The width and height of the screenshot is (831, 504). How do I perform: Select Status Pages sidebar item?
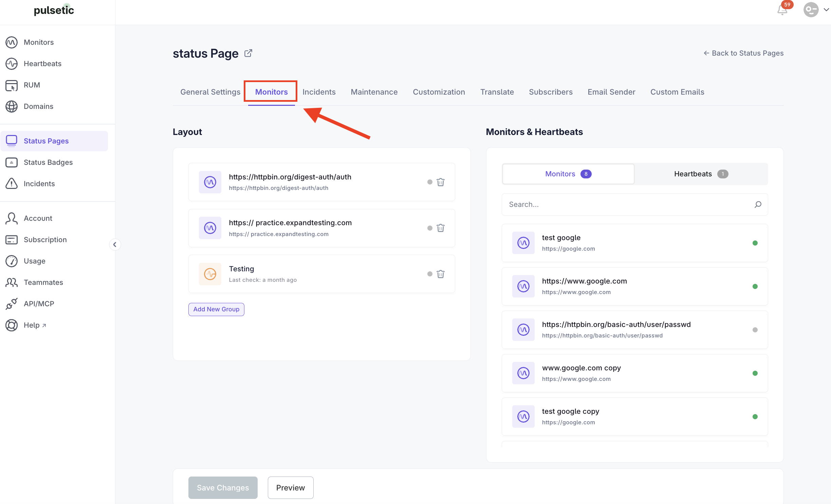tap(54, 141)
